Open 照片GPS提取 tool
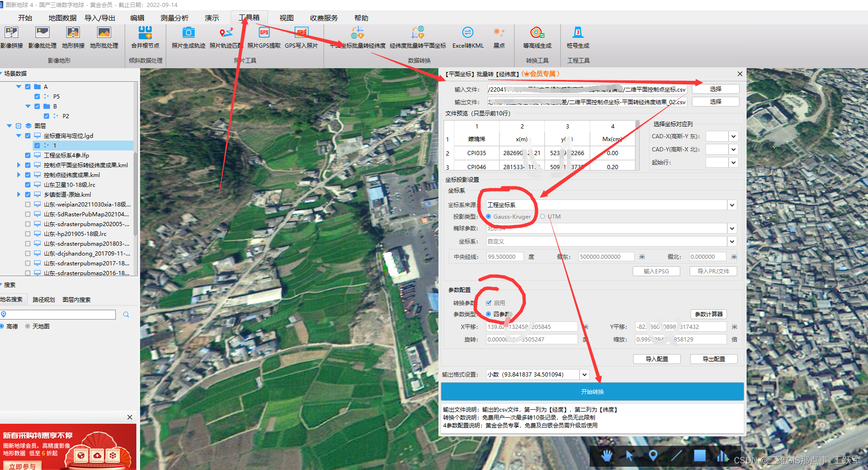The width and height of the screenshot is (868, 470). point(264,37)
